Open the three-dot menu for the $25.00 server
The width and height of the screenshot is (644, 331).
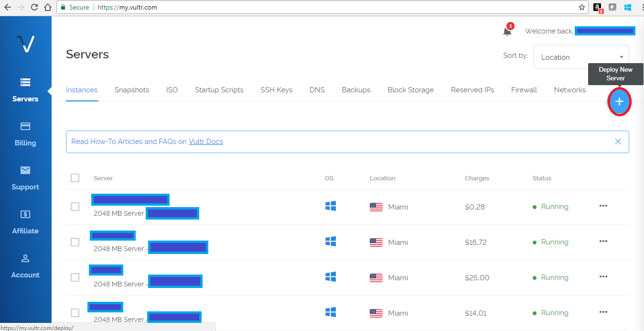603,276
